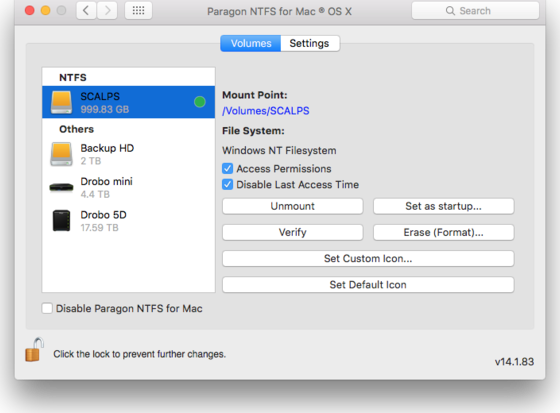Toggle Disable Last Access Time checkbox
Image resolution: width=560 pixels, height=413 pixels.
228,184
